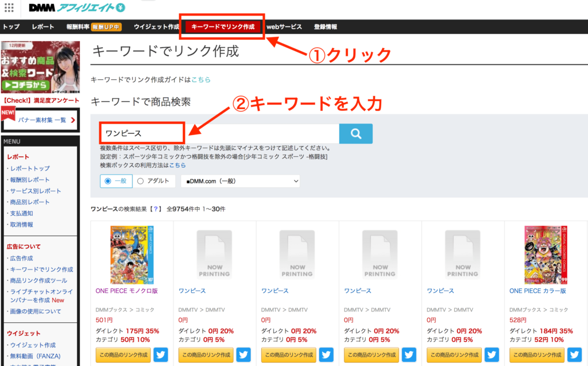Open the おすすめ商品&検索ワード banner

point(41,67)
